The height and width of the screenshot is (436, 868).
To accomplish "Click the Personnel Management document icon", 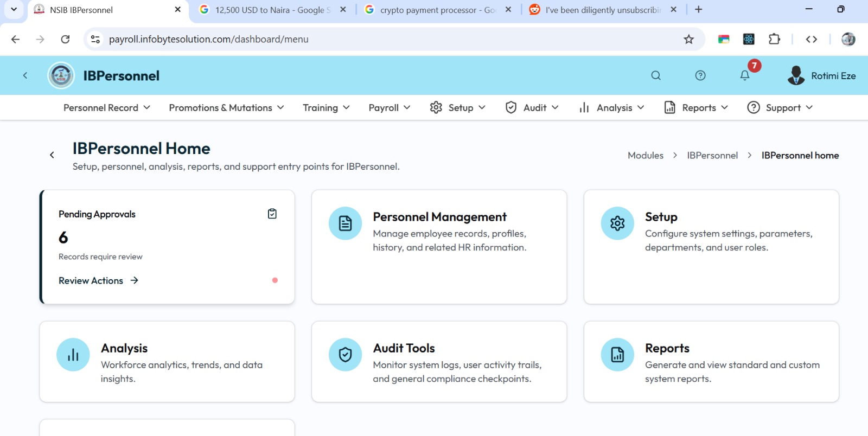I will (345, 223).
